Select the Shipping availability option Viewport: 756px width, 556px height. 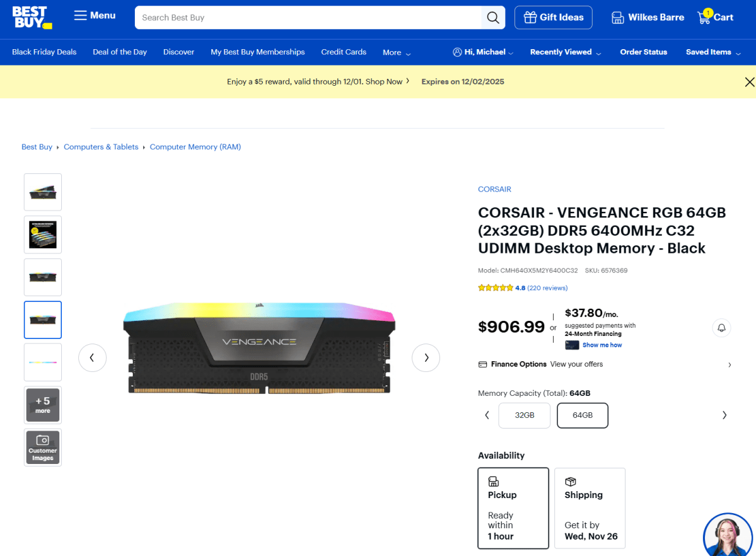(590, 508)
